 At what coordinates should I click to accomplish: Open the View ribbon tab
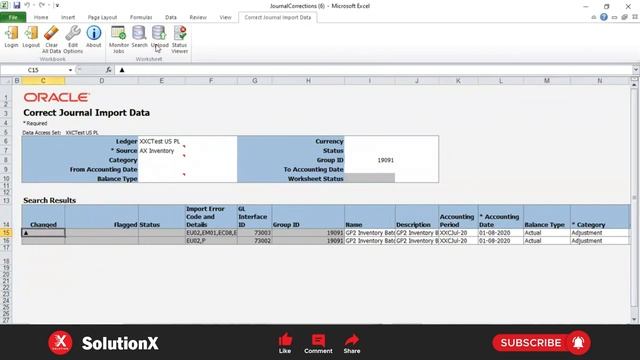coord(225,17)
